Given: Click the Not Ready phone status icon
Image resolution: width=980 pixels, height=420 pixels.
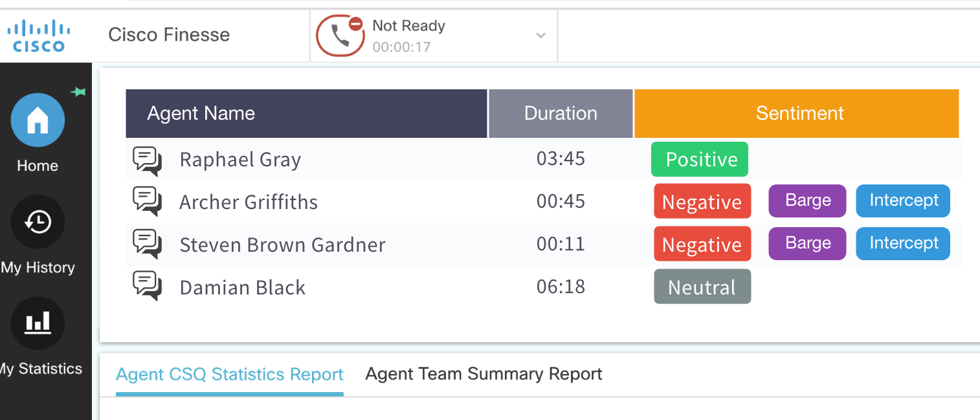Looking at the screenshot, I should point(340,36).
